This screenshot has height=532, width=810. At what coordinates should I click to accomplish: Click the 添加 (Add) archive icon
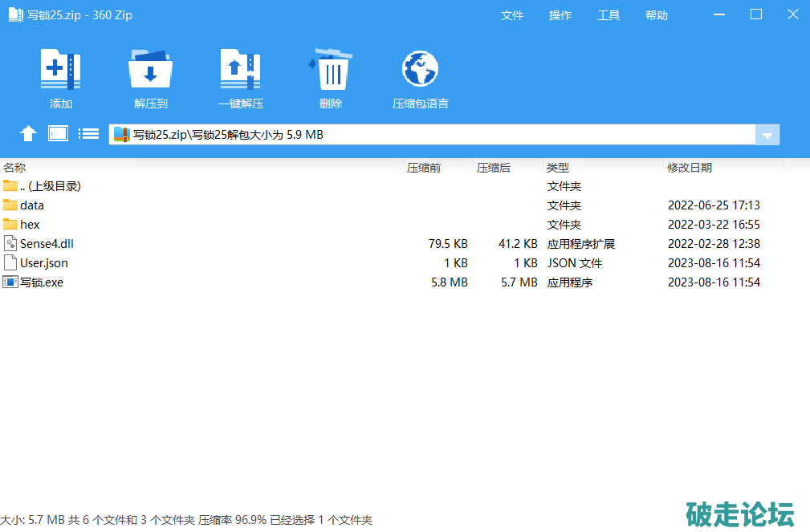pos(61,70)
